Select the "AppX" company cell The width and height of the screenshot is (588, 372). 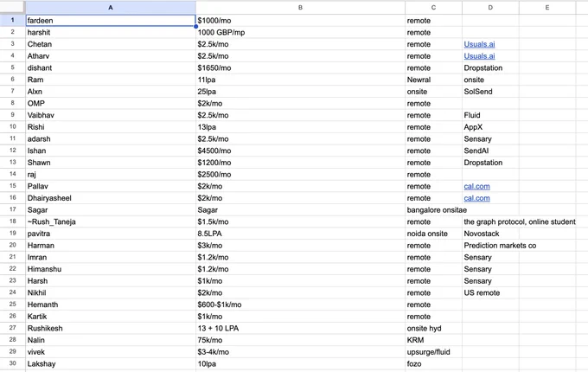(x=490, y=127)
